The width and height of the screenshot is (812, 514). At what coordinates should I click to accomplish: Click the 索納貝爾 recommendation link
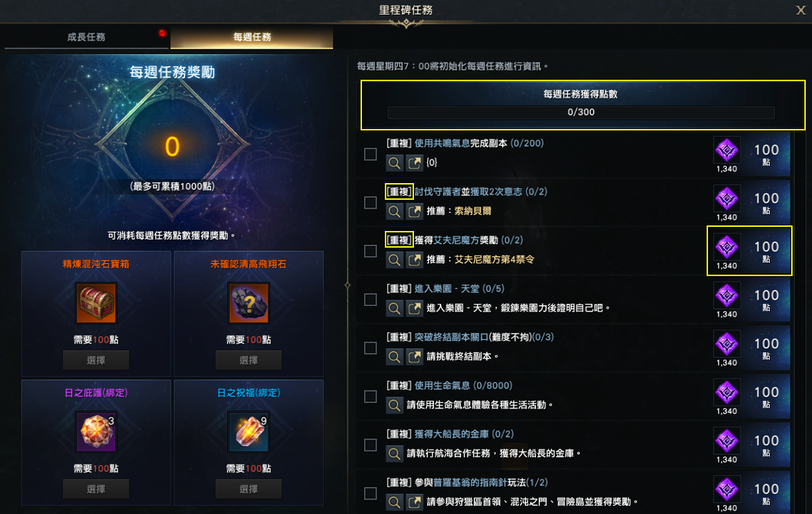coord(473,211)
